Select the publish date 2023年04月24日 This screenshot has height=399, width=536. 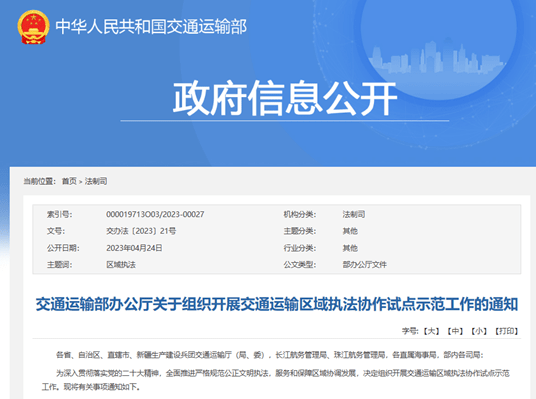pos(134,248)
